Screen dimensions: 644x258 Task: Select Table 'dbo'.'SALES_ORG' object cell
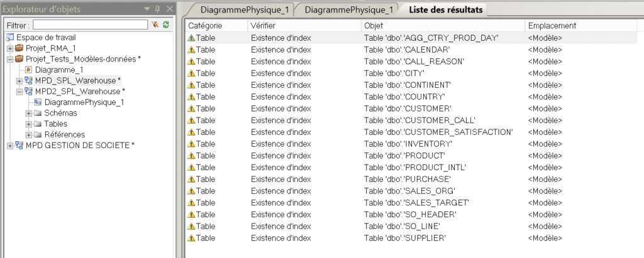pyautogui.click(x=409, y=191)
